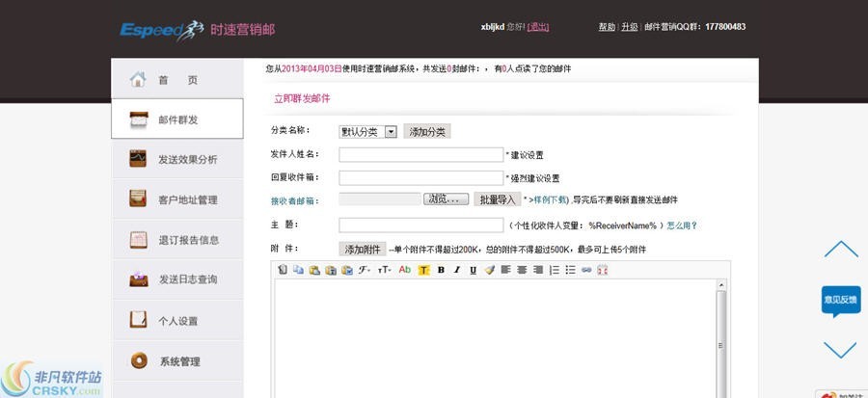Click the 添加分类 button
This screenshot has height=398, width=868.
click(x=427, y=132)
